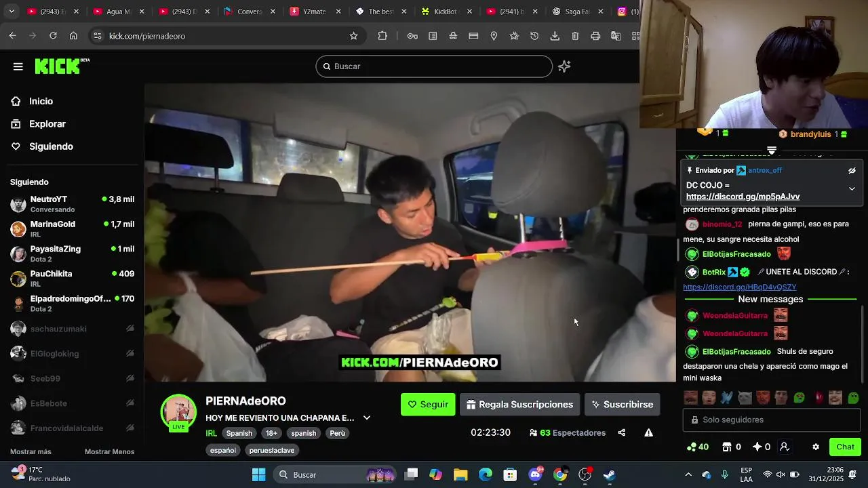Open chat identity user-check icon
The image size is (868, 488).
click(785, 447)
